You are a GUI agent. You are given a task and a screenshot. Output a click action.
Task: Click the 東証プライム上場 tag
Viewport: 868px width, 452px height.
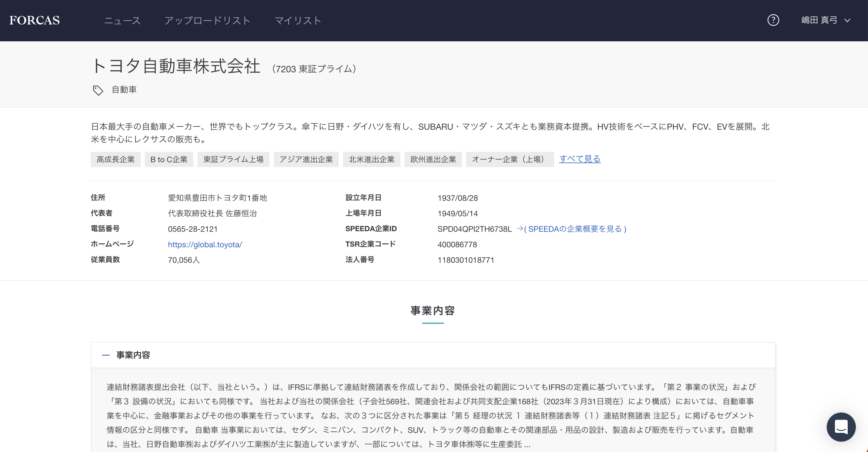pyautogui.click(x=233, y=159)
